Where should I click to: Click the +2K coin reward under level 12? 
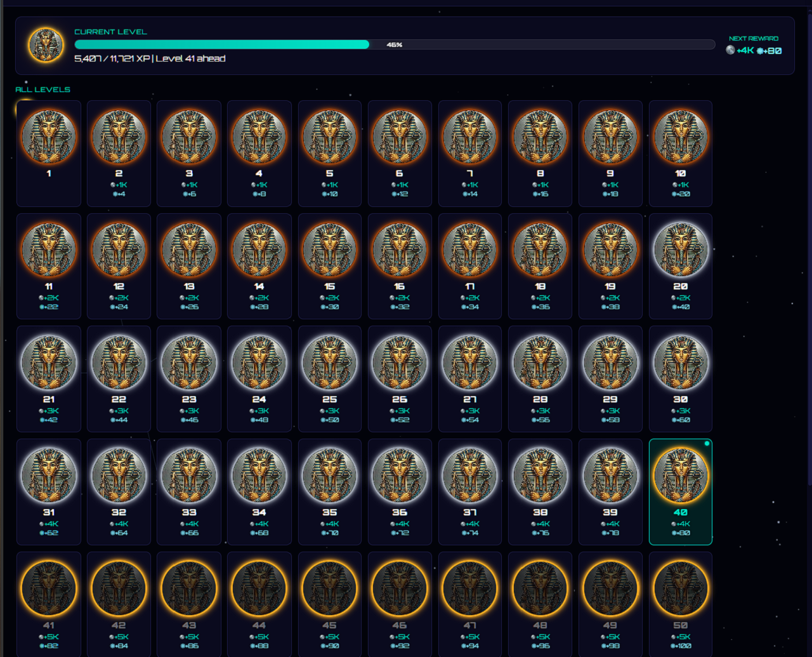click(119, 298)
